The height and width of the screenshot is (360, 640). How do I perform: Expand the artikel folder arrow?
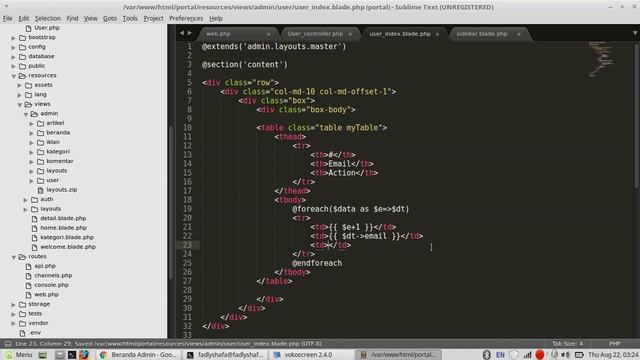coord(31,123)
